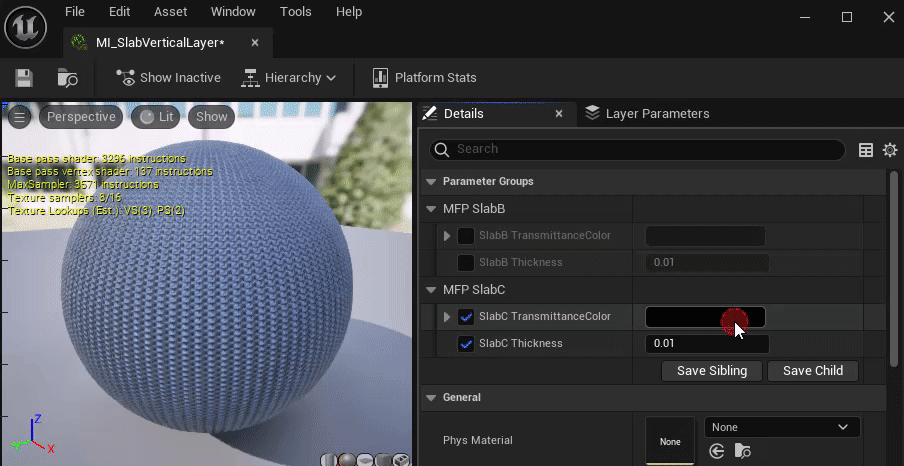Use selected asset for Phys Material arrow icon

click(717, 451)
